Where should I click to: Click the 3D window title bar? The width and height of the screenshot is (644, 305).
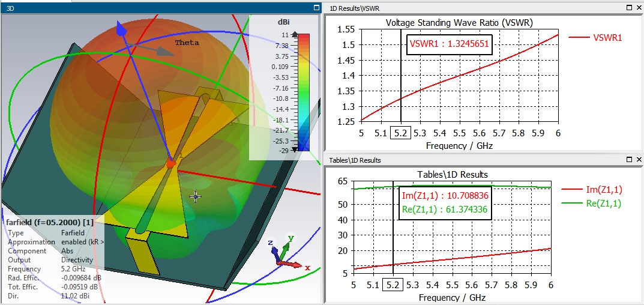(x=160, y=7)
